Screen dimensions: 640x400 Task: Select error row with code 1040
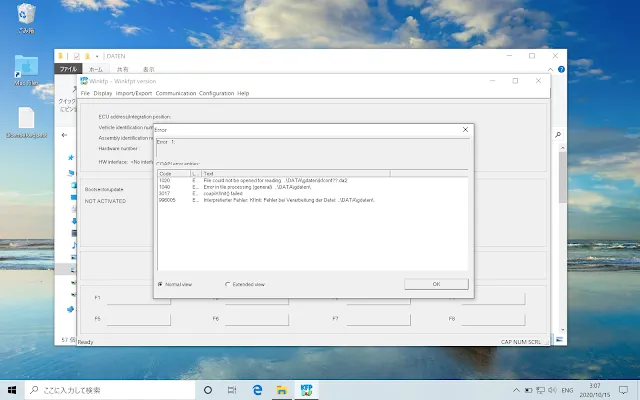312,187
